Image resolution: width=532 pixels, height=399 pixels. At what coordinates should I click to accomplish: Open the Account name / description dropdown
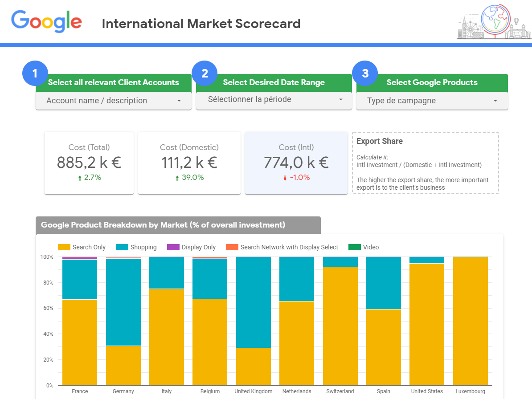114,101
